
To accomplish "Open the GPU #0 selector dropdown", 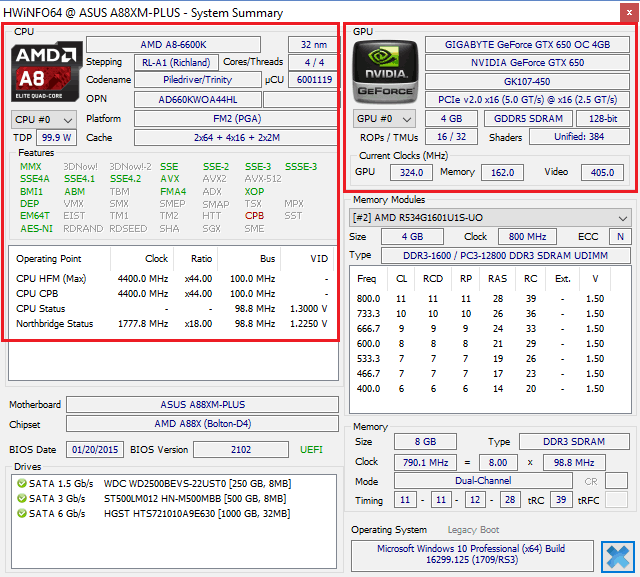I will (384, 119).
